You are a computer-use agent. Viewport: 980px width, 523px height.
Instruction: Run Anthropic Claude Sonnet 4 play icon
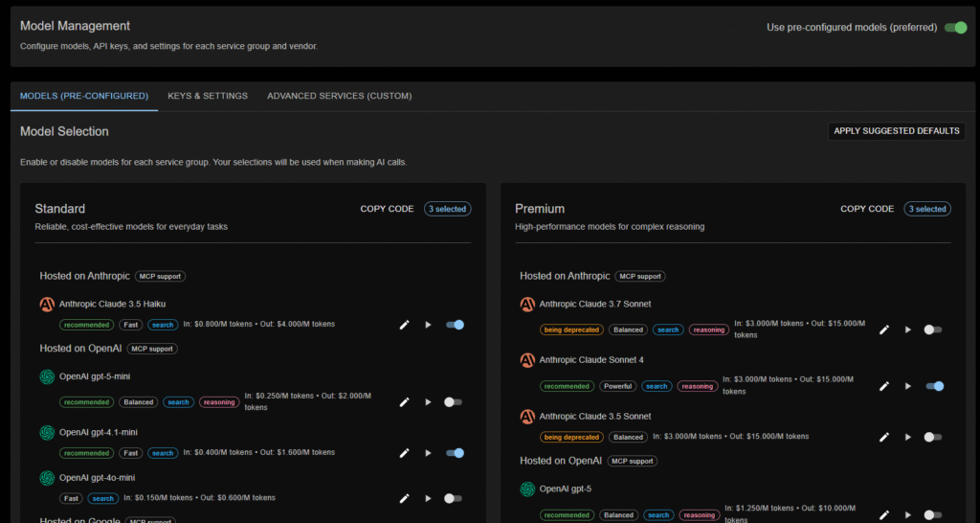tap(908, 386)
